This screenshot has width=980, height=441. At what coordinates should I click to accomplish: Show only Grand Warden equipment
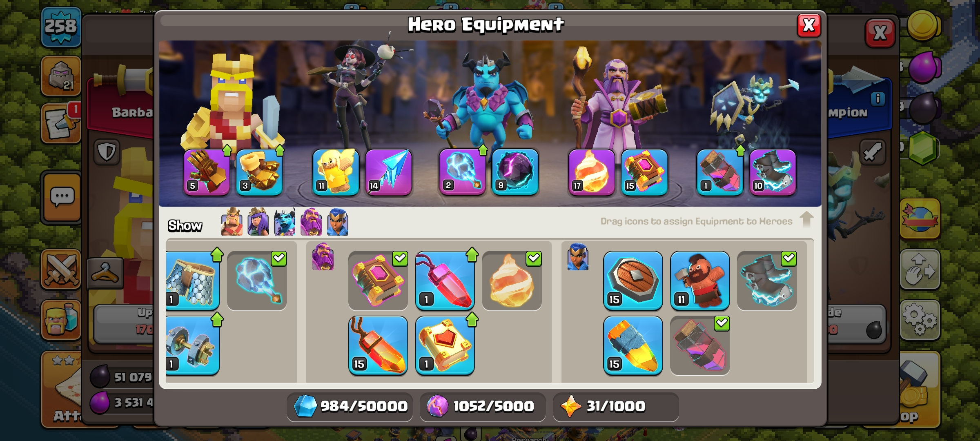pos(311,222)
